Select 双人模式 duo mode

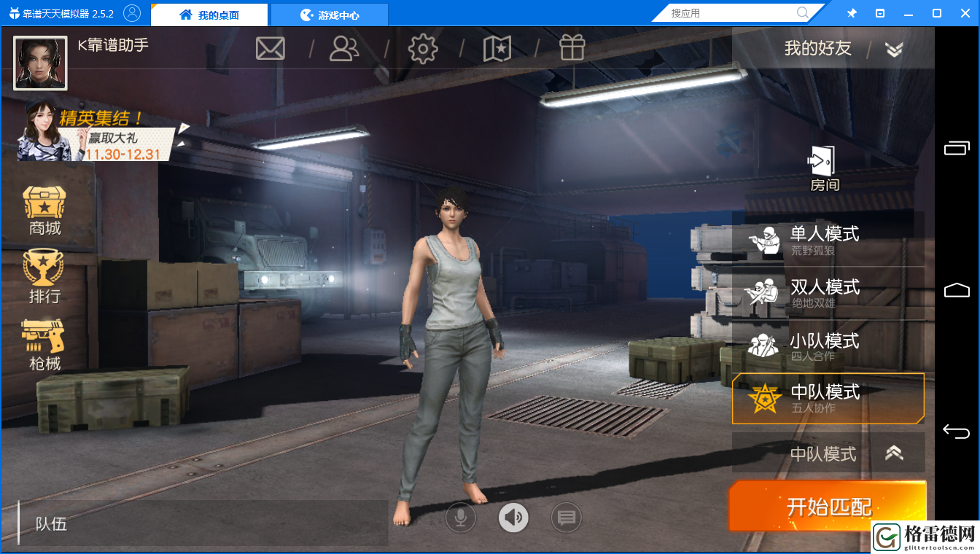[828, 293]
